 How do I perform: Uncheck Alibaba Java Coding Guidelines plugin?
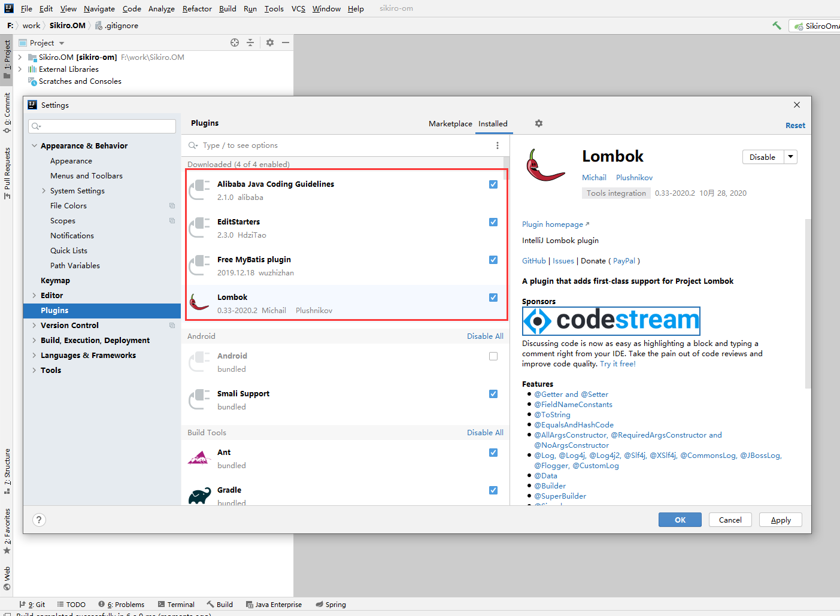pyautogui.click(x=493, y=184)
